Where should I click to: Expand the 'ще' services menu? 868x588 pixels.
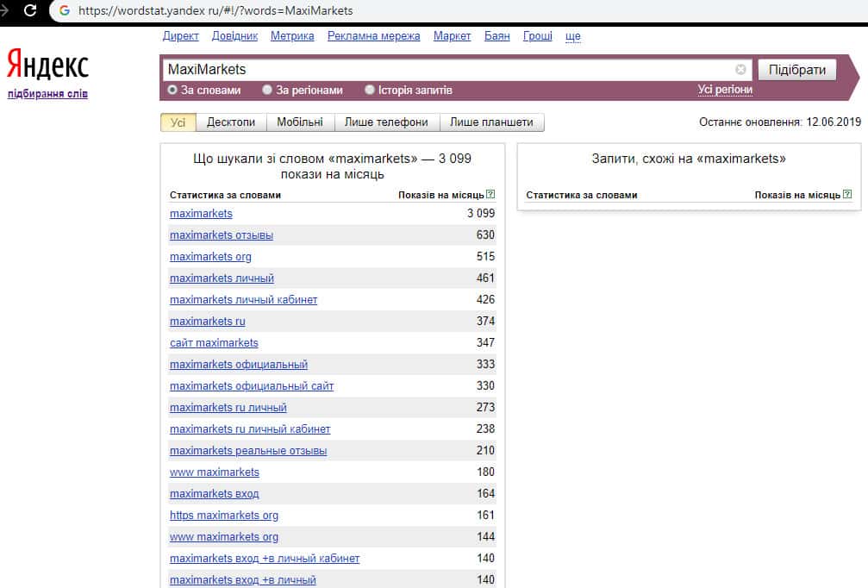tap(572, 36)
